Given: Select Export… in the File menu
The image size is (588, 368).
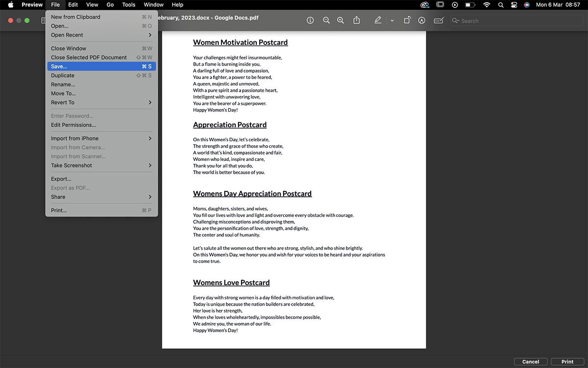Looking at the screenshot, I should pos(61,179).
